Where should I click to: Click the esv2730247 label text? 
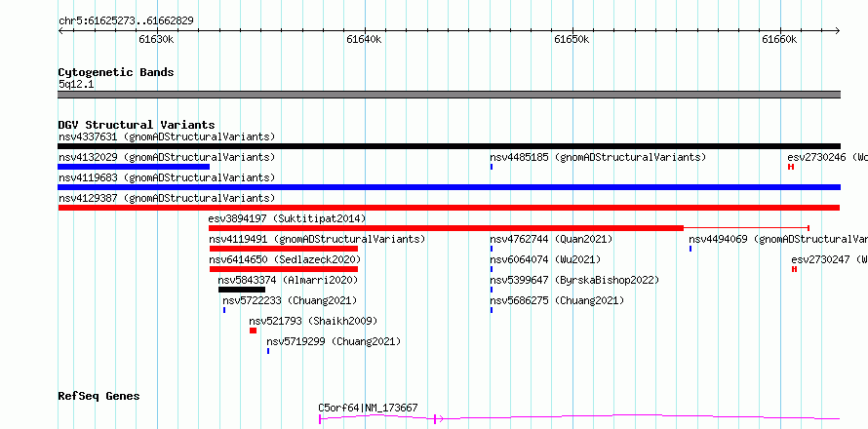coord(830,259)
